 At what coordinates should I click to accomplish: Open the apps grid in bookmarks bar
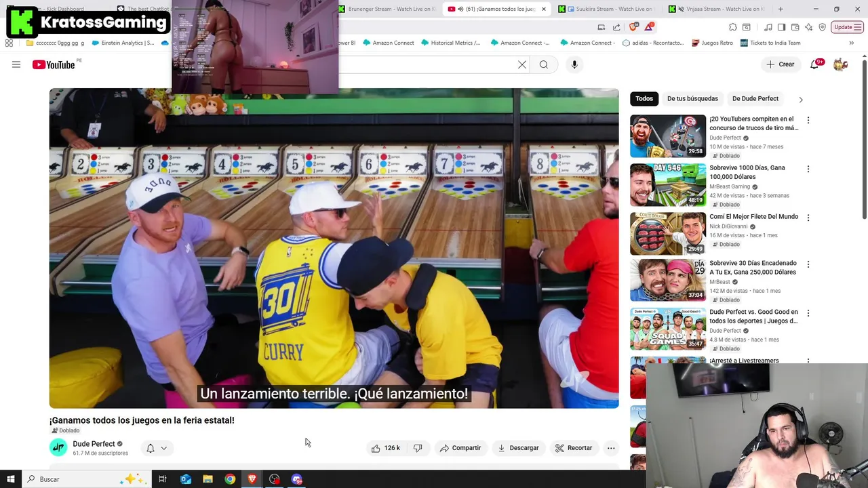(9, 43)
